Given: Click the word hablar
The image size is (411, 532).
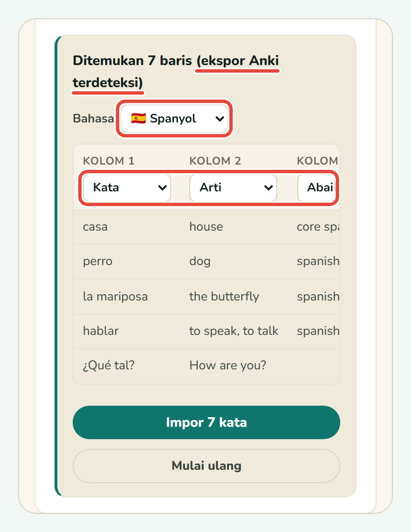Looking at the screenshot, I should (101, 331).
